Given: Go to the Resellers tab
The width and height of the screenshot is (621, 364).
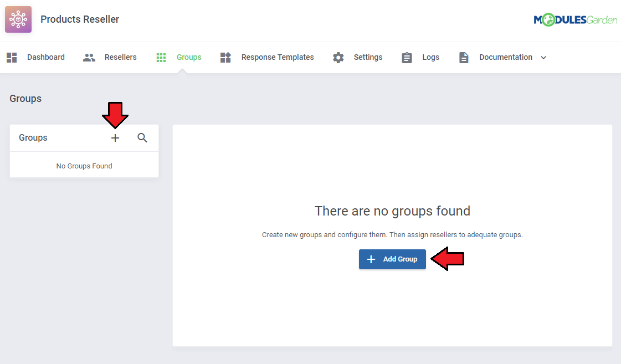Looking at the screenshot, I should 120,57.
